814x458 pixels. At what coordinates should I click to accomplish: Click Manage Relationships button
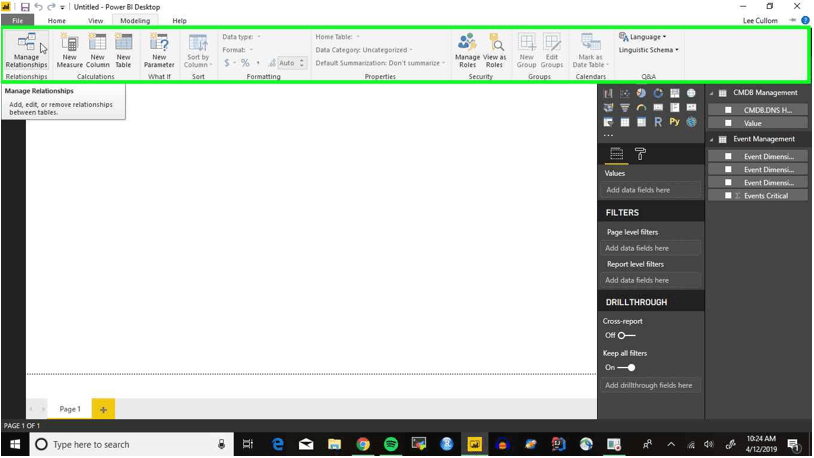[x=26, y=50]
